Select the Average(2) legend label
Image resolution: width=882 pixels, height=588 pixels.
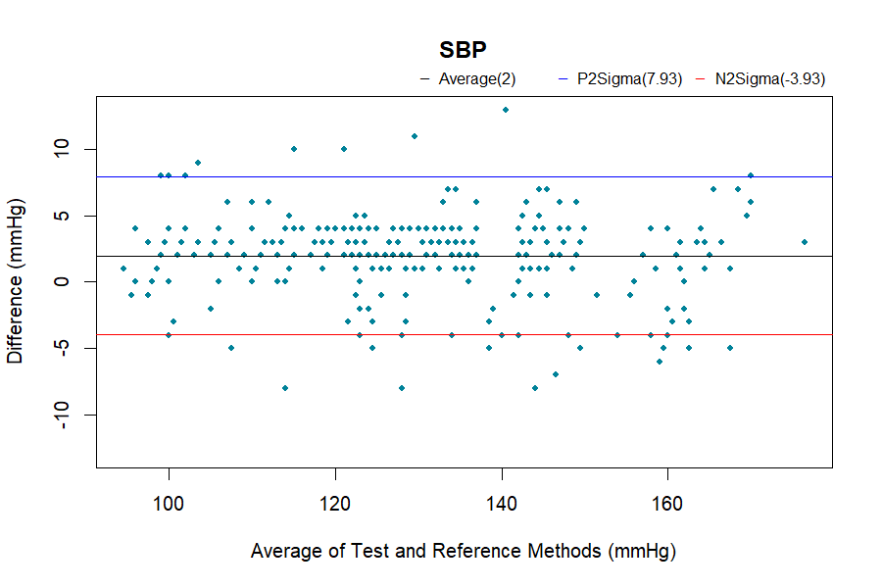[x=477, y=79]
